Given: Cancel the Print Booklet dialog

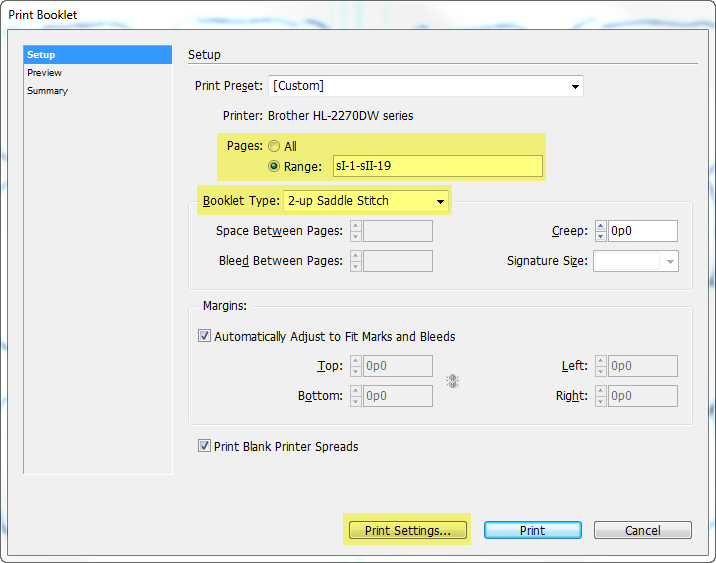Looking at the screenshot, I should pos(642,530).
